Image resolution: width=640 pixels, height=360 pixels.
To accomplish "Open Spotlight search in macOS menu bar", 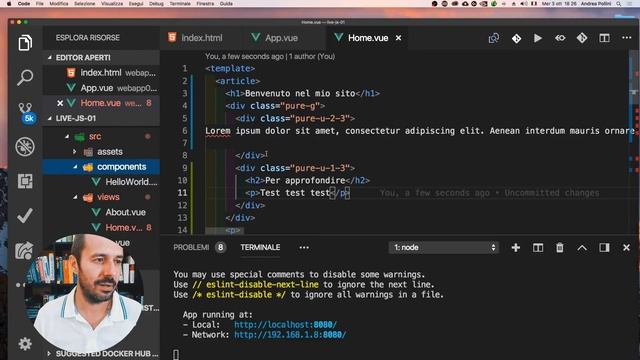I will (x=619, y=4).
